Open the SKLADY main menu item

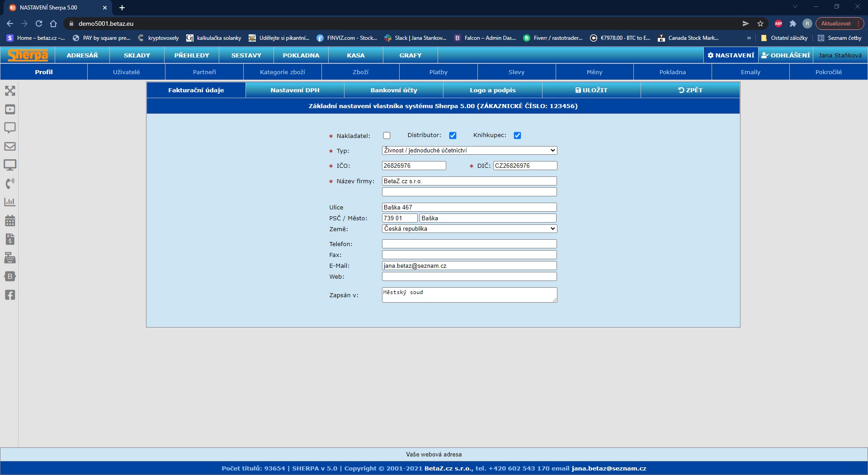137,55
